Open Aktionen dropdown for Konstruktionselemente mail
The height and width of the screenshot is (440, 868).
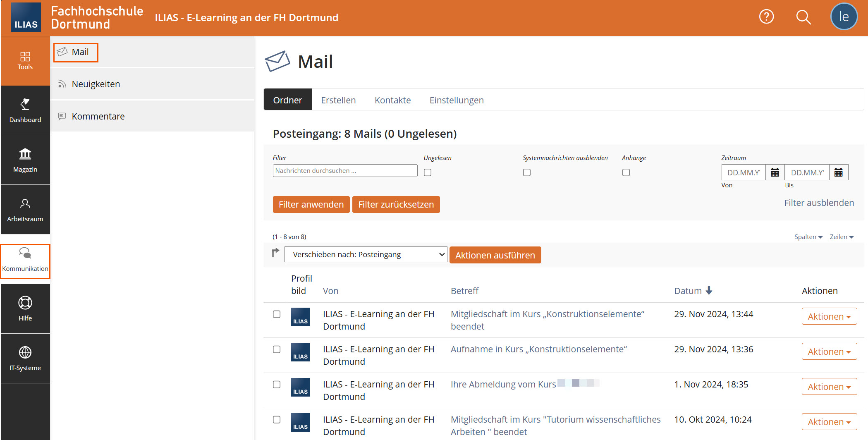tap(829, 316)
